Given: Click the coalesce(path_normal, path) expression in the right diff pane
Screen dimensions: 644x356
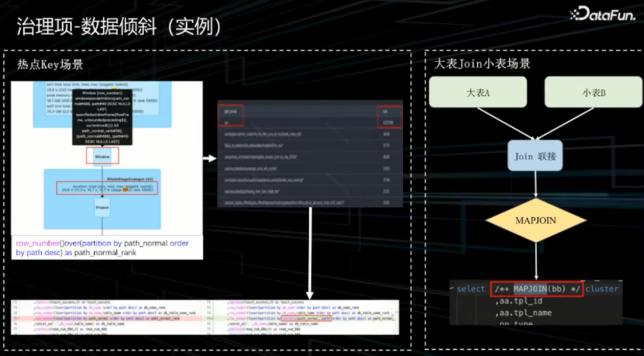Looking at the screenshot, I should click(x=306, y=318).
